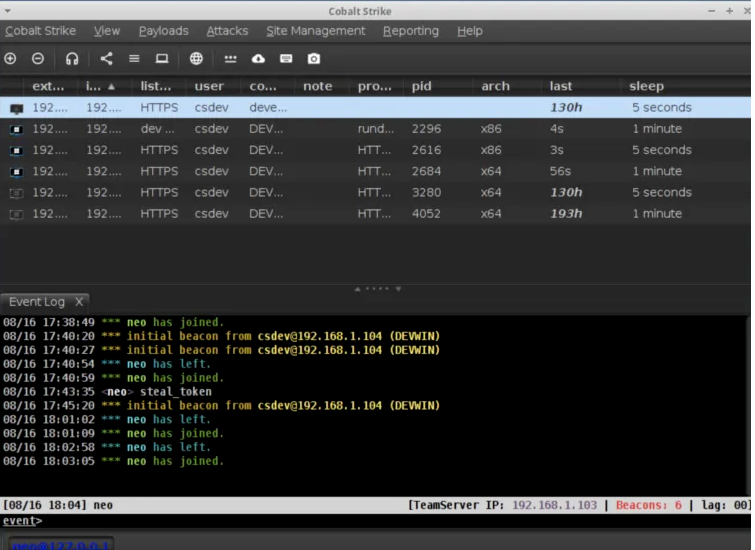Click the '[08/16 18:04] neo' status text

click(58, 505)
